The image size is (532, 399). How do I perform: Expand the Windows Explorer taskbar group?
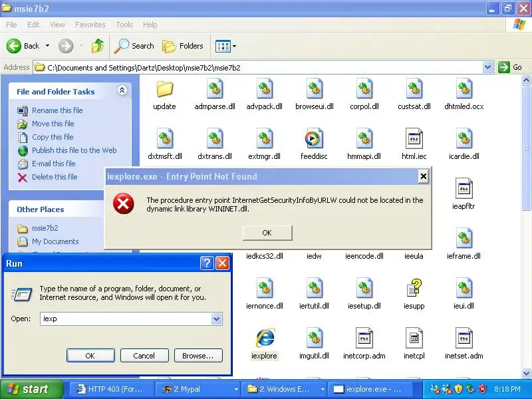[x=323, y=390]
